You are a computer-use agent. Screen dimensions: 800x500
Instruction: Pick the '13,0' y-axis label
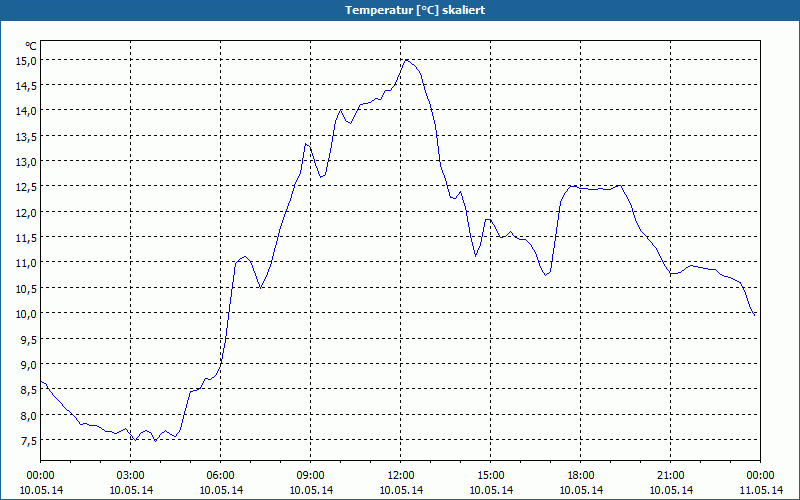(27, 162)
